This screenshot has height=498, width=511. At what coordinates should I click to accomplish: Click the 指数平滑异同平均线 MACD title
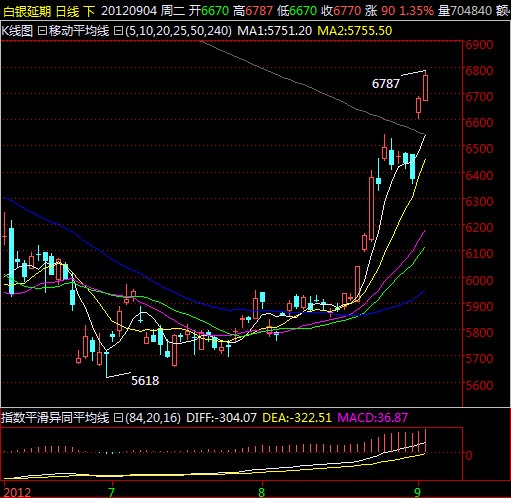tap(55, 418)
